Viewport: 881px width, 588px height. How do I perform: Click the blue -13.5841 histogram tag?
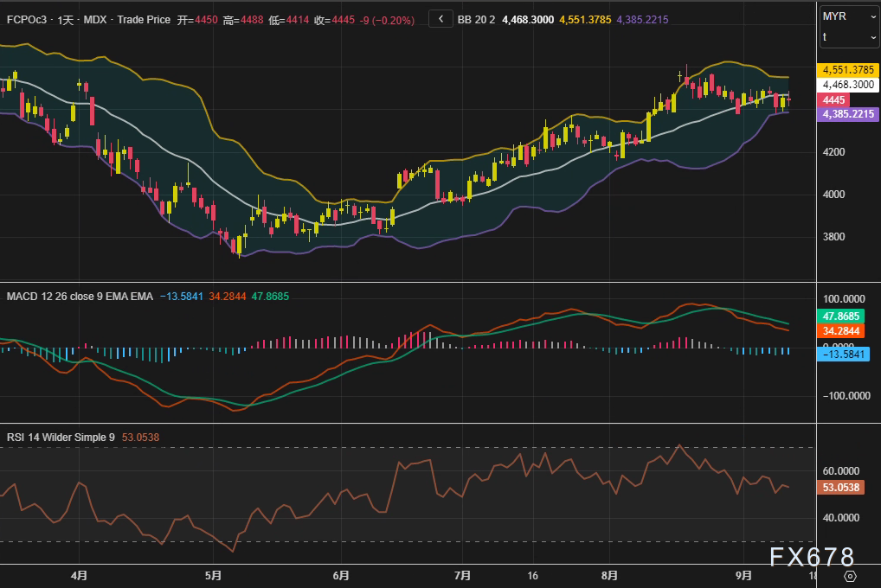pyautogui.click(x=843, y=354)
